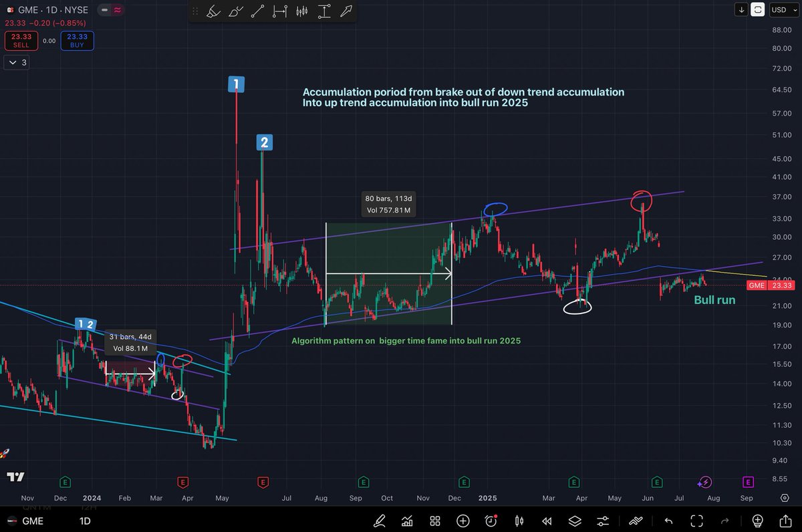
Task: Select the 'Accumulation poriod' text annotation
Action: [463, 97]
